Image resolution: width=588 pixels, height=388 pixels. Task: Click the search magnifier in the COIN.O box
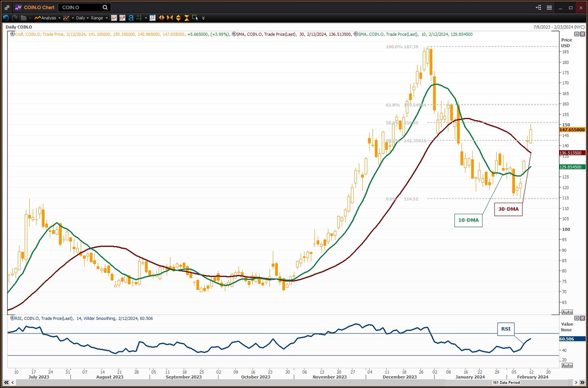tap(105, 7)
